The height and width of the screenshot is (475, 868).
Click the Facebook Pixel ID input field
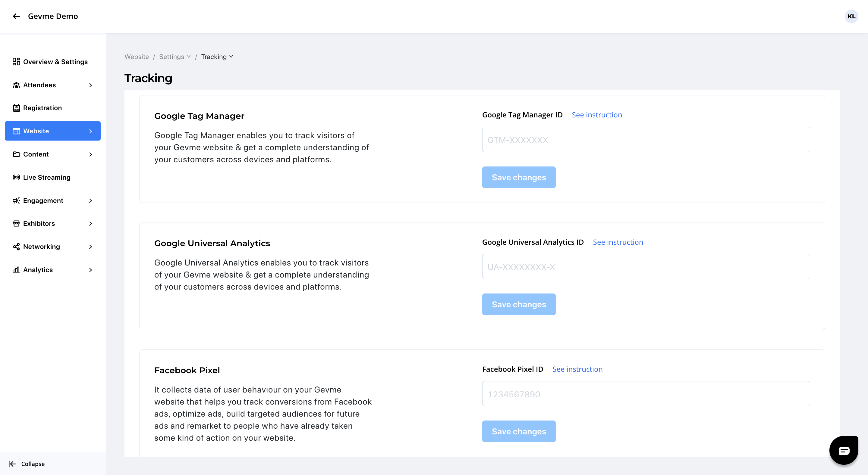(x=646, y=393)
